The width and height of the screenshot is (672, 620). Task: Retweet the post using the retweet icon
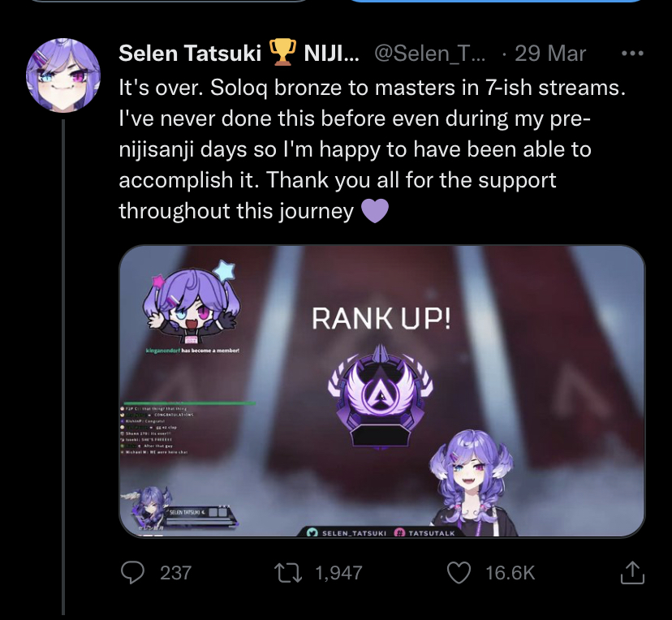click(x=288, y=573)
